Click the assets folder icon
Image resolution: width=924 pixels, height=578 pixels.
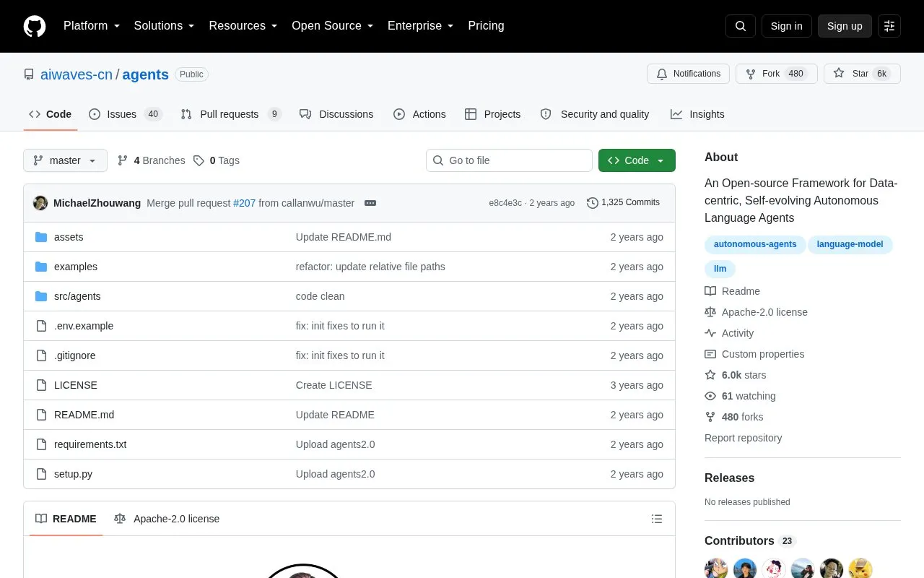(41, 237)
